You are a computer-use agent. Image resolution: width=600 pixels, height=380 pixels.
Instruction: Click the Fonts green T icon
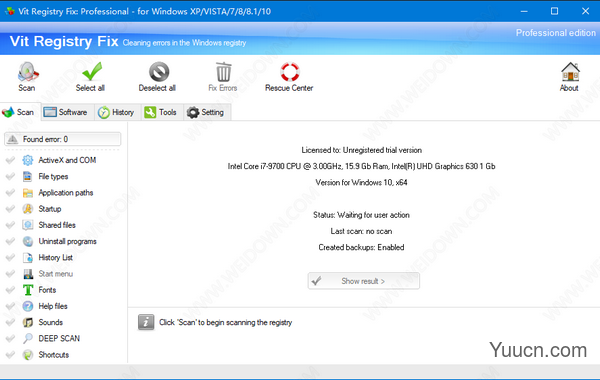pos(28,290)
